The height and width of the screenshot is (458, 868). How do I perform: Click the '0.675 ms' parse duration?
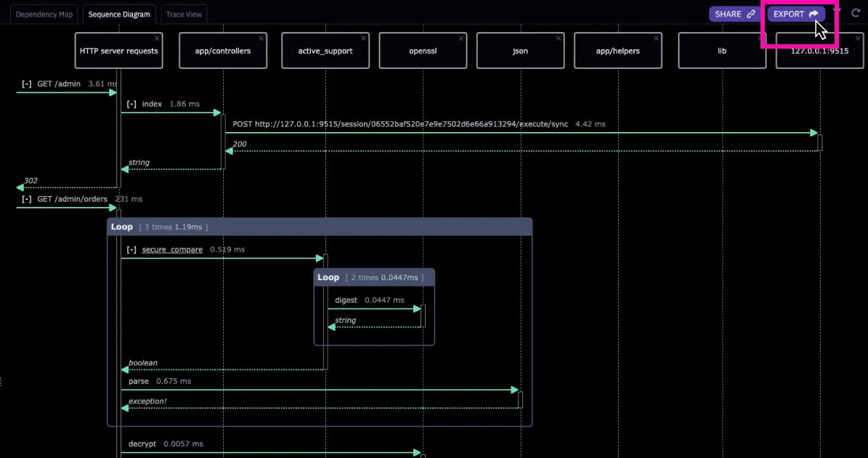[x=174, y=382]
